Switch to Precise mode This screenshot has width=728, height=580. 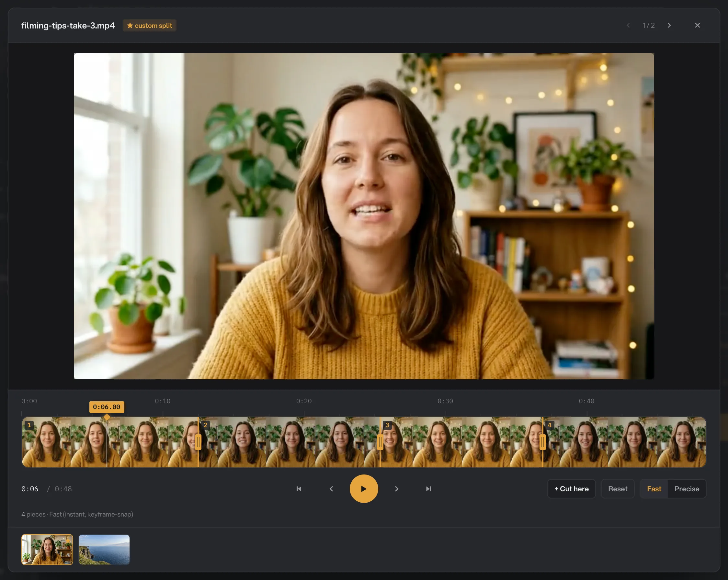[687, 488]
